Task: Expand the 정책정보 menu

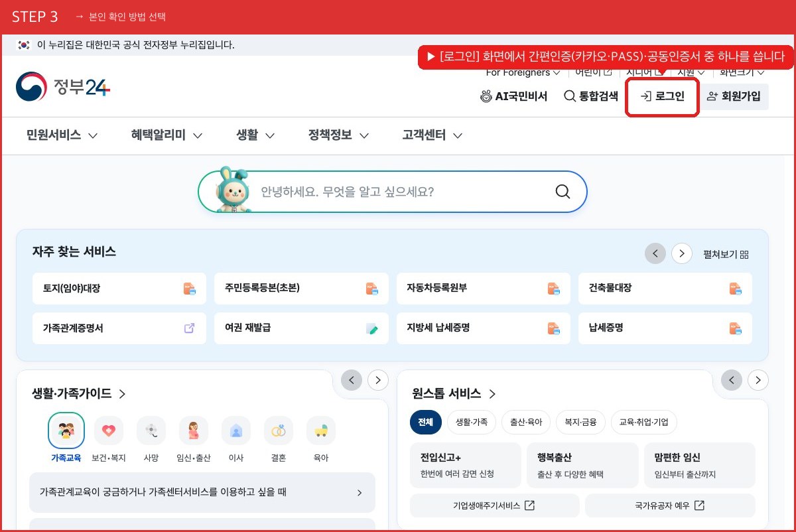Action: coord(338,135)
